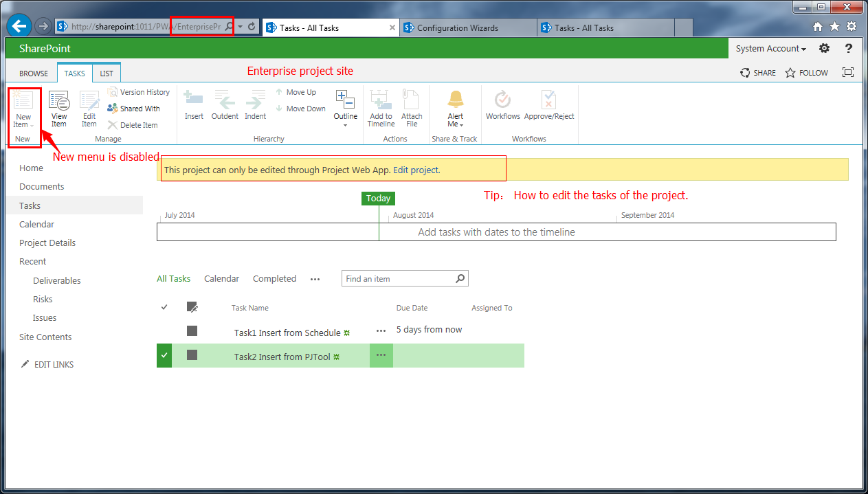Viewport: 868px width, 494px height.
Task: Move the task down
Action: 300,109
